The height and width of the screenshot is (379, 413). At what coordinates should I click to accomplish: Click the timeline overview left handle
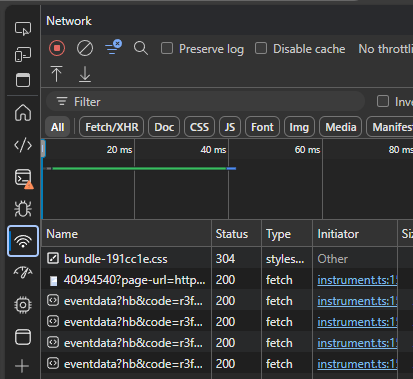pos(43,148)
